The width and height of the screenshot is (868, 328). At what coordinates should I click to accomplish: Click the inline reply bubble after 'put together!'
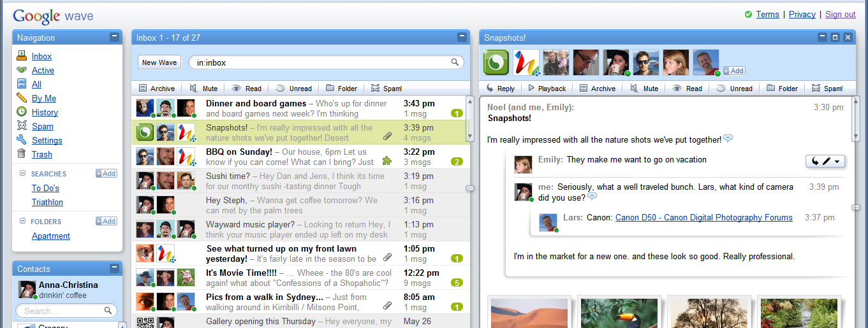[x=728, y=139]
